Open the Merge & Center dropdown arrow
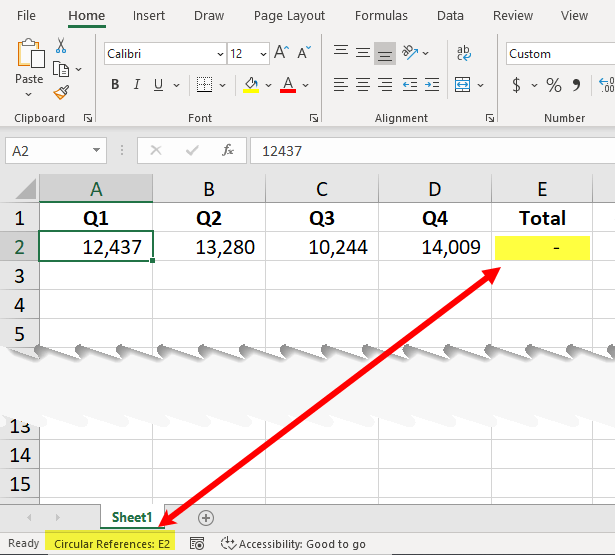This screenshot has height=555, width=615. pos(480,85)
